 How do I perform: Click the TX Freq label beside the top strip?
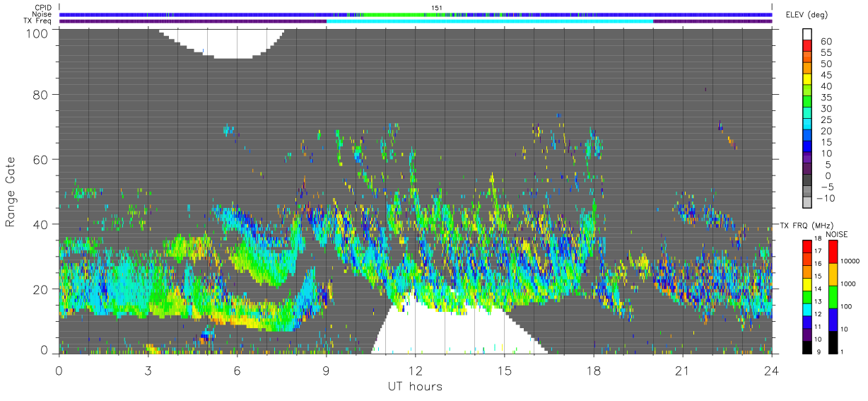click(38, 21)
